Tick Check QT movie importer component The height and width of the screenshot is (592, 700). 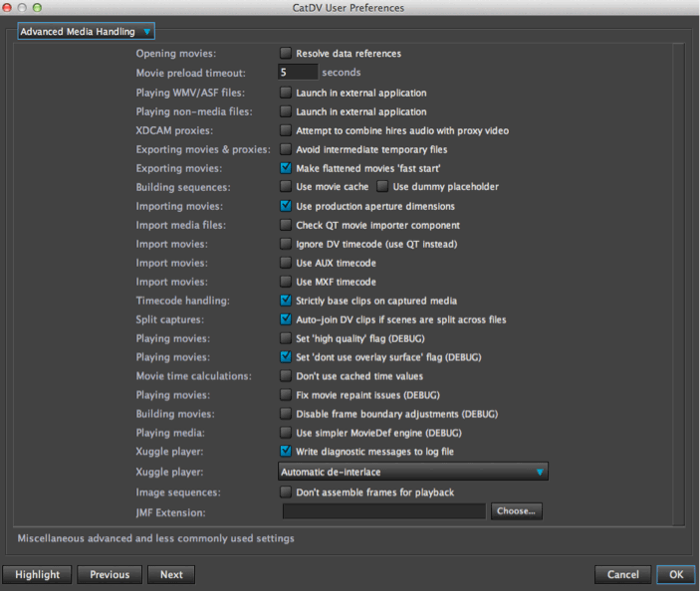286,225
